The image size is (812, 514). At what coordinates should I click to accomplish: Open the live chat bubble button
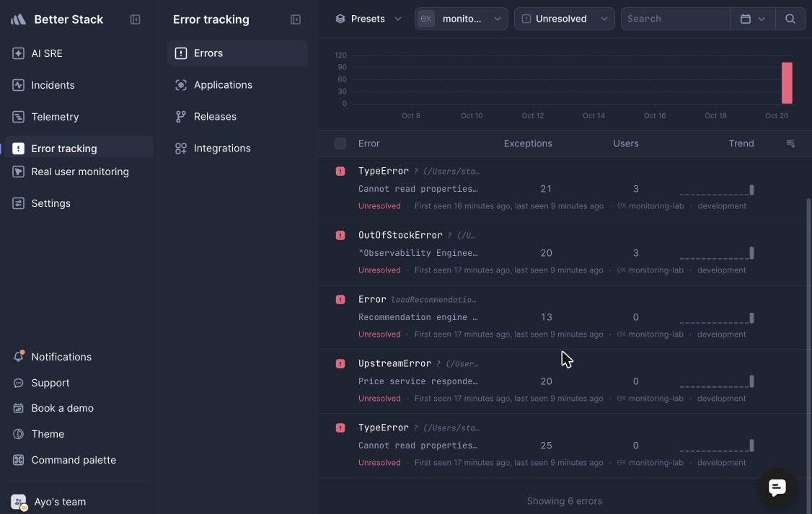click(x=777, y=487)
